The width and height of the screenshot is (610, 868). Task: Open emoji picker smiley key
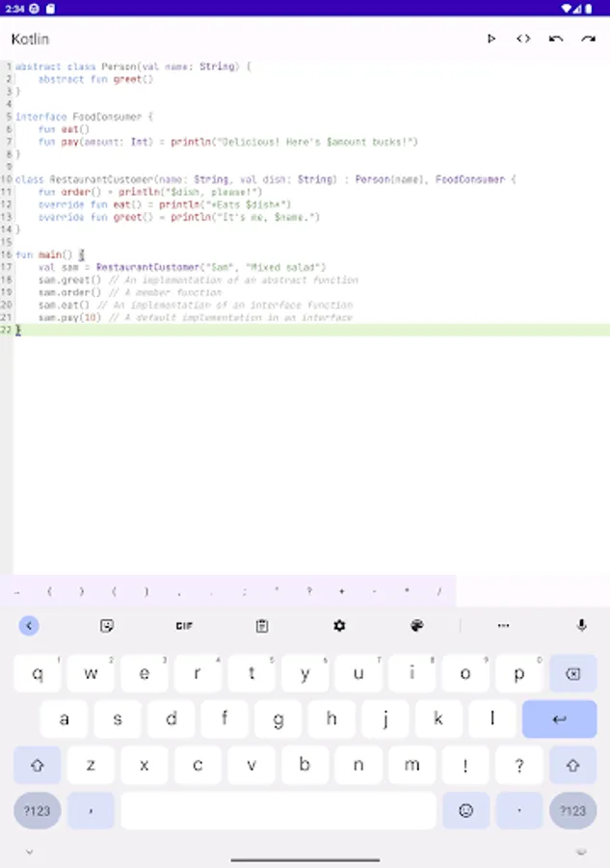pyautogui.click(x=466, y=810)
